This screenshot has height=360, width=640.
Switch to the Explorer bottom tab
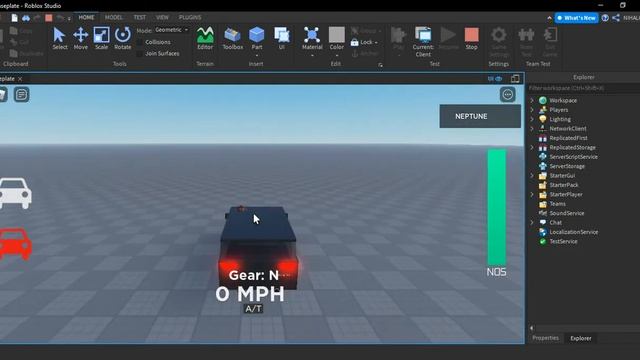pyautogui.click(x=581, y=338)
